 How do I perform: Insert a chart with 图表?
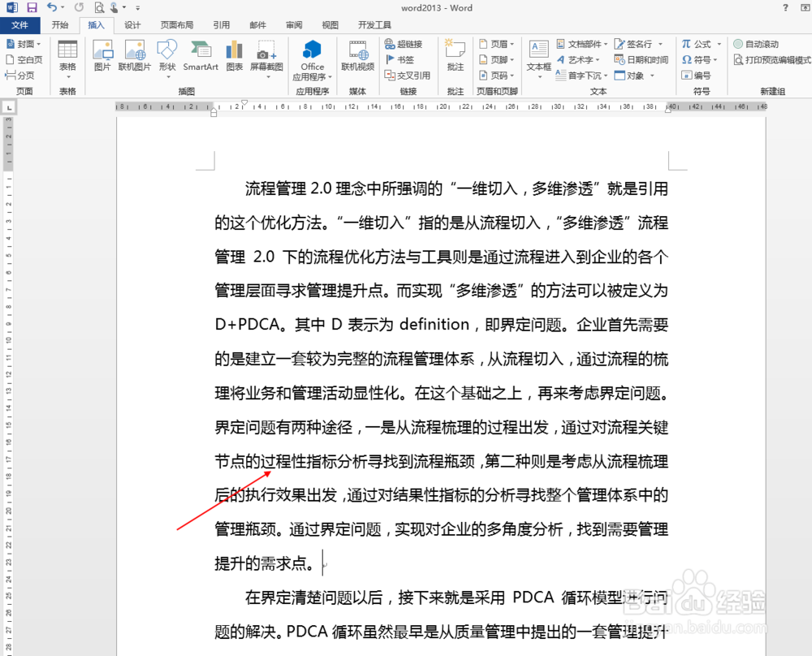click(x=234, y=56)
